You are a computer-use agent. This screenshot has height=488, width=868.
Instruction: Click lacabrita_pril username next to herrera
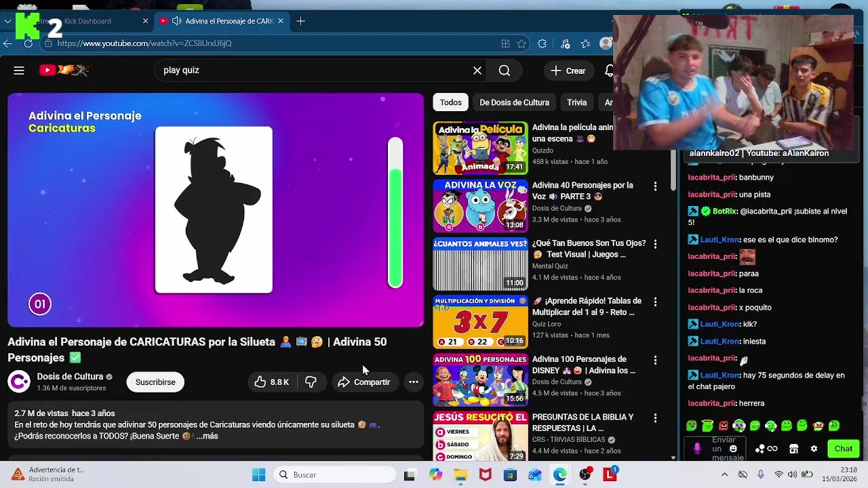pyautogui.click(x=712, y=403)
